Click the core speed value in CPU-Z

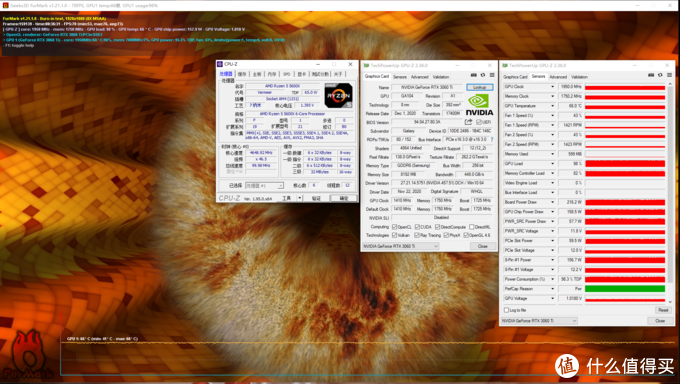click(x=262, y=153)
